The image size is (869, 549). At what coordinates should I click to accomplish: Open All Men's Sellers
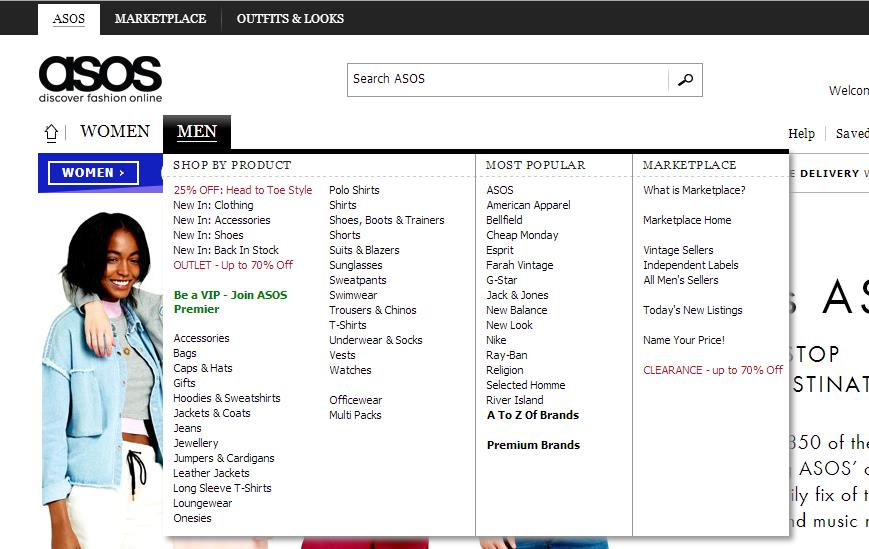coord(681,280)
